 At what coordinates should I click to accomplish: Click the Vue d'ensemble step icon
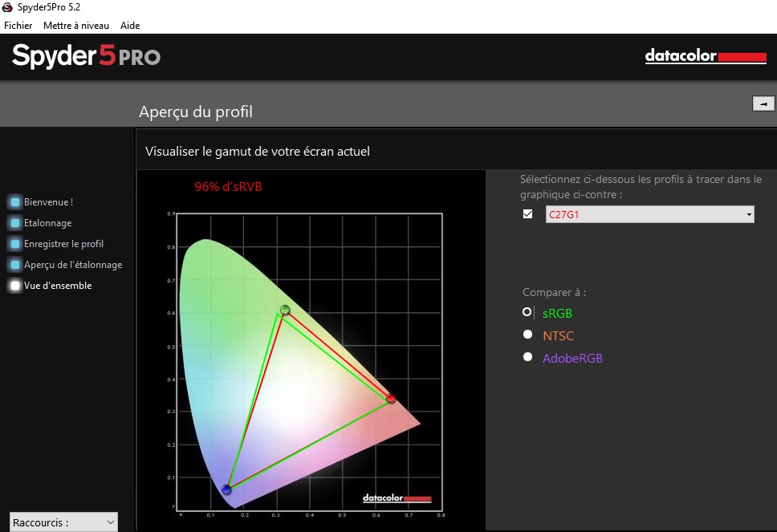click(x=15, y=286)
